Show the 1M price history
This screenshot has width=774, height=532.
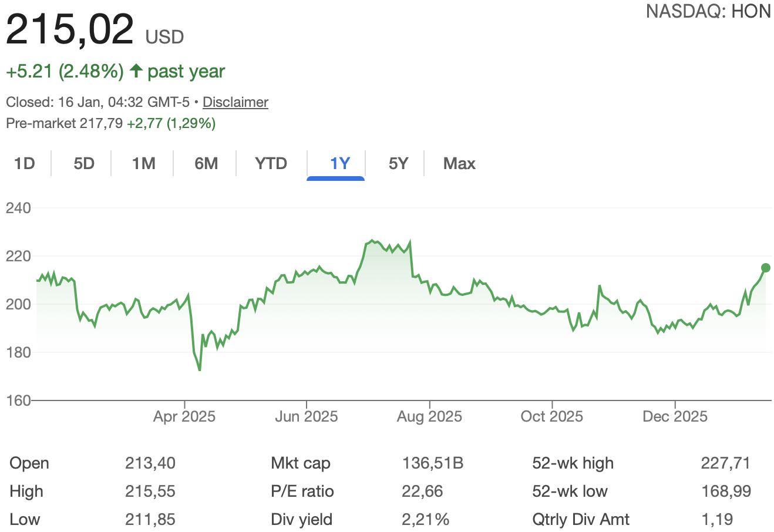pyautogui.click(x=143, y=163)
